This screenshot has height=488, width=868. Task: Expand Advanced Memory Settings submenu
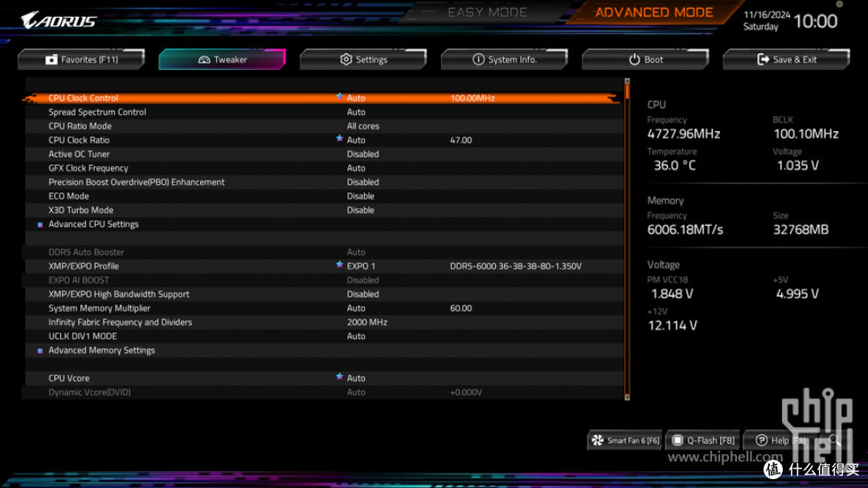101,351
